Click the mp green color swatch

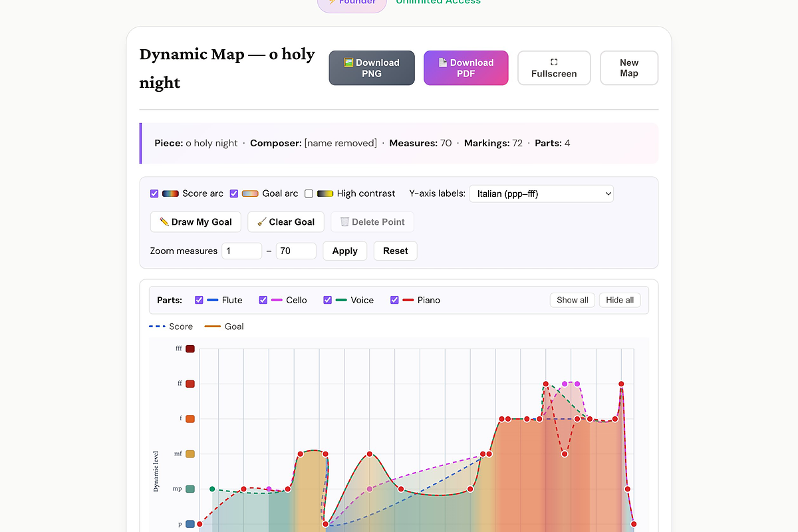[190, 489]
